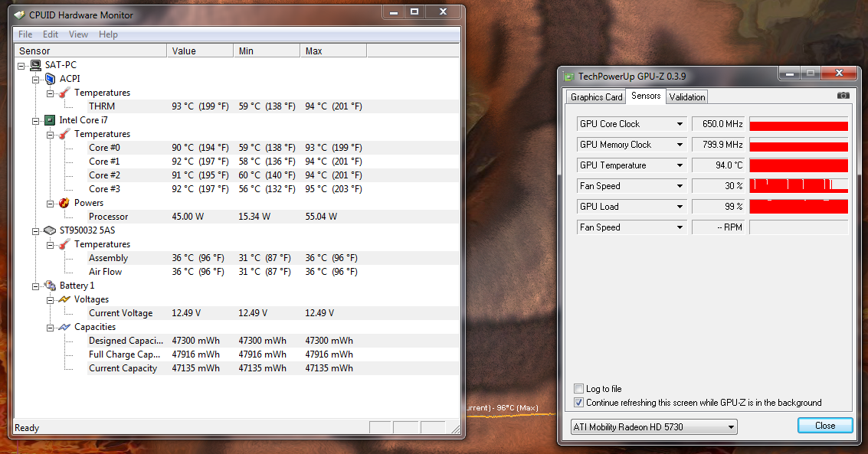Click the Powers flame icon under Intel Core i7
Screen dimensions: 868x454
[64, 203]
